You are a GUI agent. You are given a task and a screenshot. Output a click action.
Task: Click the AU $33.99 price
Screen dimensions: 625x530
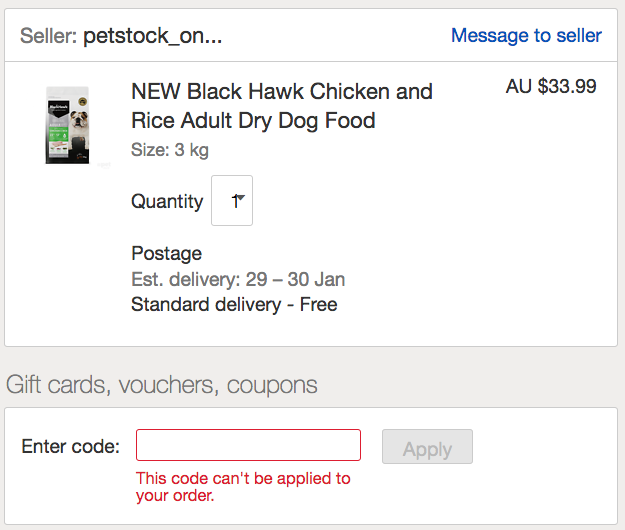(551, 87)
